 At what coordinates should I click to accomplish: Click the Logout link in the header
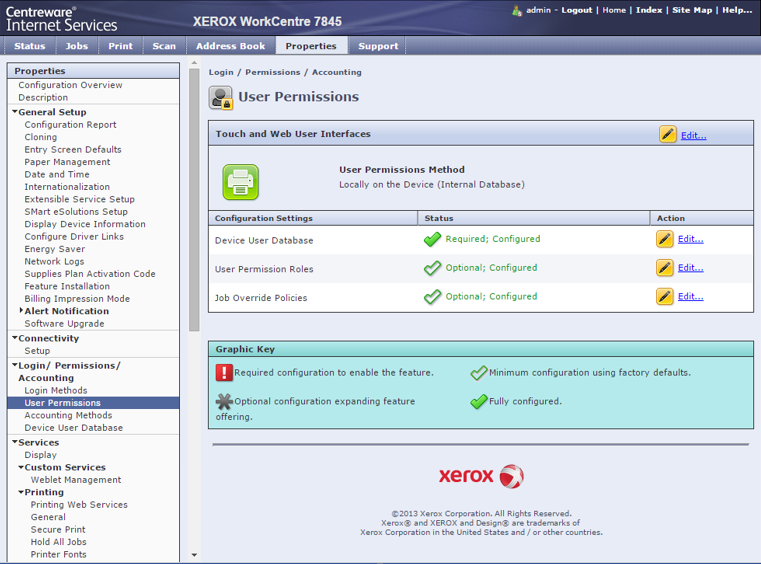(x=576, y=10)
